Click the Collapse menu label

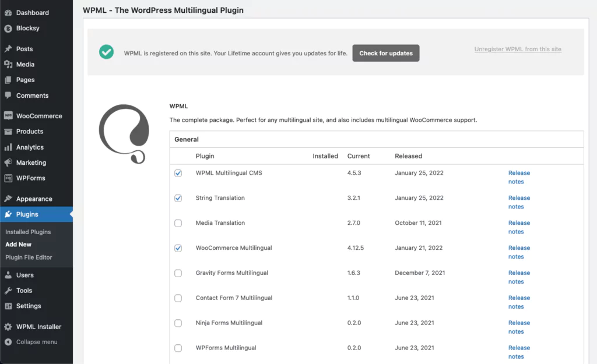click(37, 342)
